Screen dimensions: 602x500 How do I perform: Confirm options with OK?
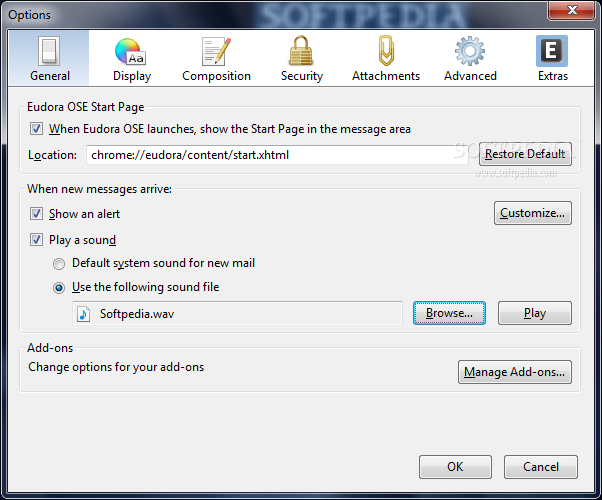point(455,467)
